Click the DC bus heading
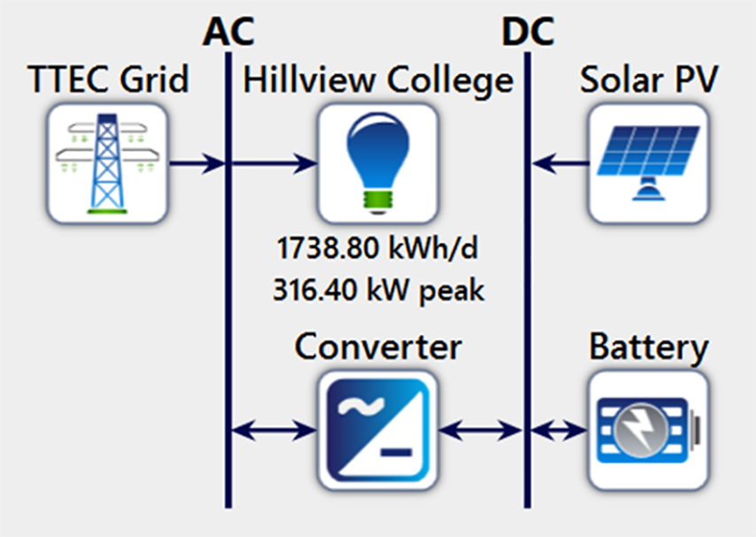Viewport: 756px width, 537px height. tap(527, 31)
